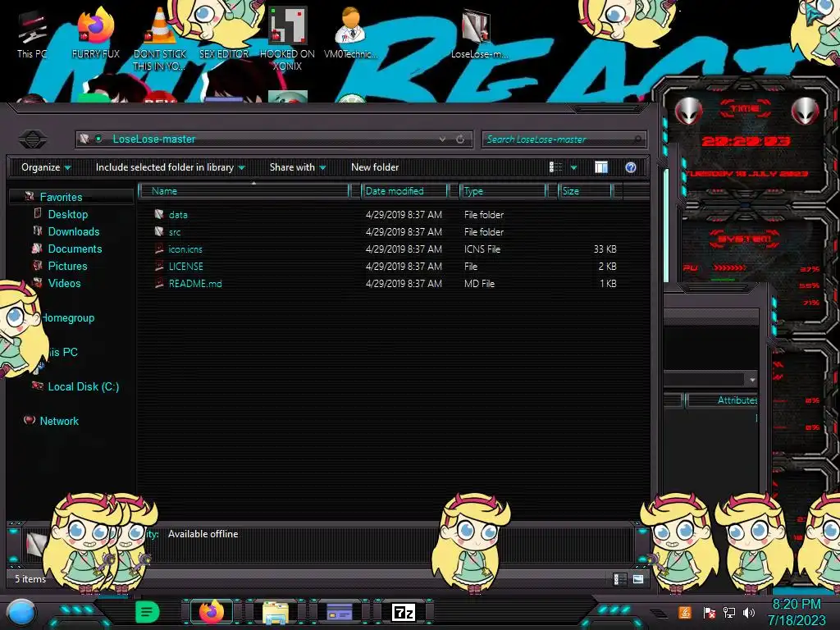Viewport: 840px width, 630px height.
Task: Click the README.md file icon
Action: coord(159,283)
